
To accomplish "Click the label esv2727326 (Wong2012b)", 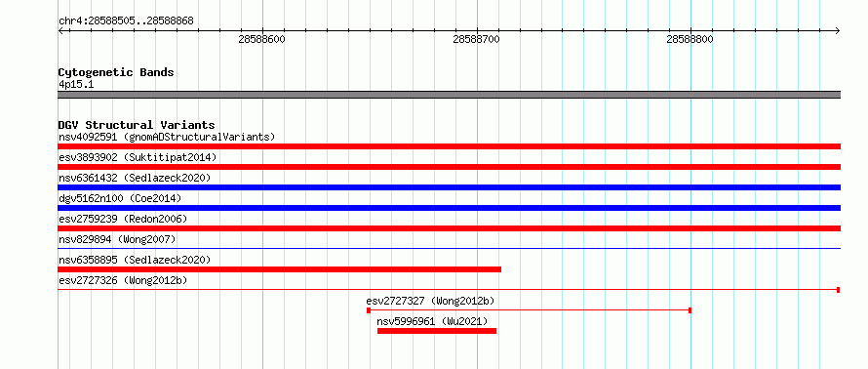I will click(x=123, y=280).
